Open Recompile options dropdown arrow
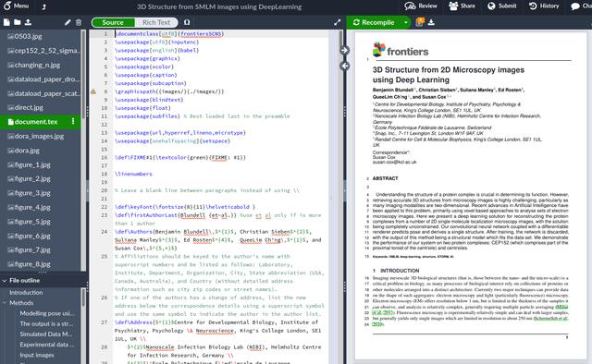The width and height of the screenshot is (592, 364). (x=405, y=22)
